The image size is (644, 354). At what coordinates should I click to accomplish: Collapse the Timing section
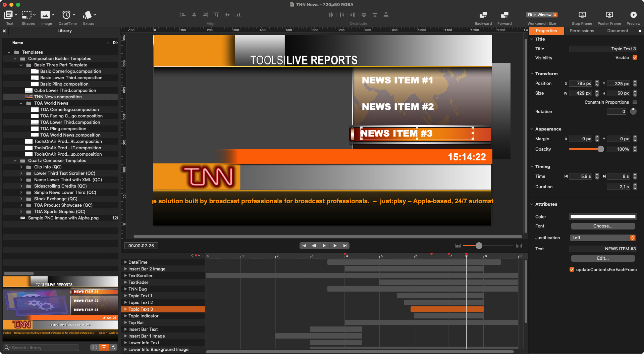[532, 166]
